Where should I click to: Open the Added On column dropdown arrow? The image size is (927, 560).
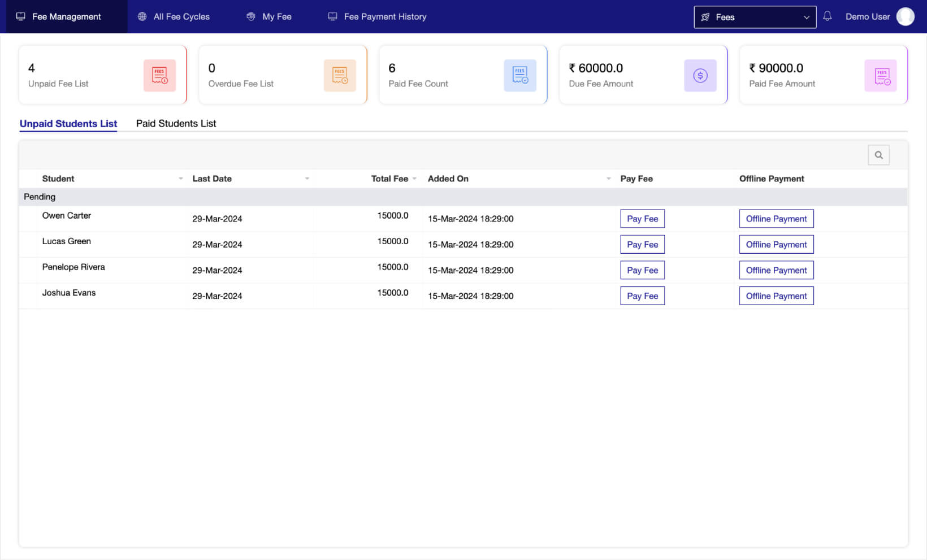(608, 179)
